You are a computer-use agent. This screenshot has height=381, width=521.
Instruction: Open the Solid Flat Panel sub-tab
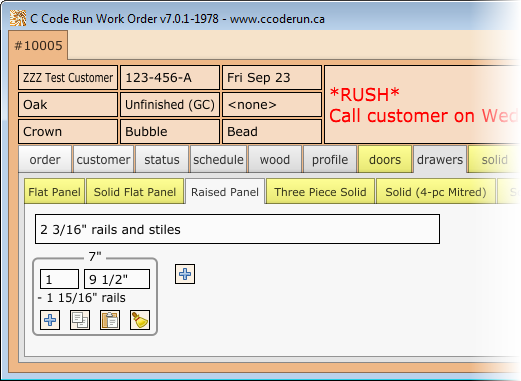135,192
